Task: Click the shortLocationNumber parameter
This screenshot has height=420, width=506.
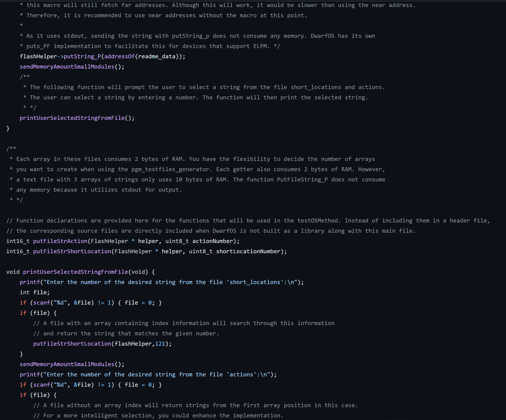Action: pyautogui.click(x=248, y=251)
